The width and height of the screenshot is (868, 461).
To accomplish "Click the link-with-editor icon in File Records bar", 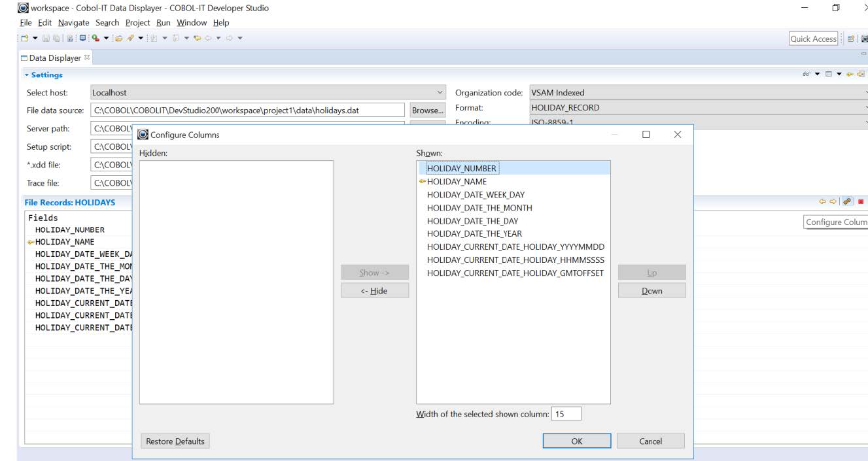I will coord(846,201).
